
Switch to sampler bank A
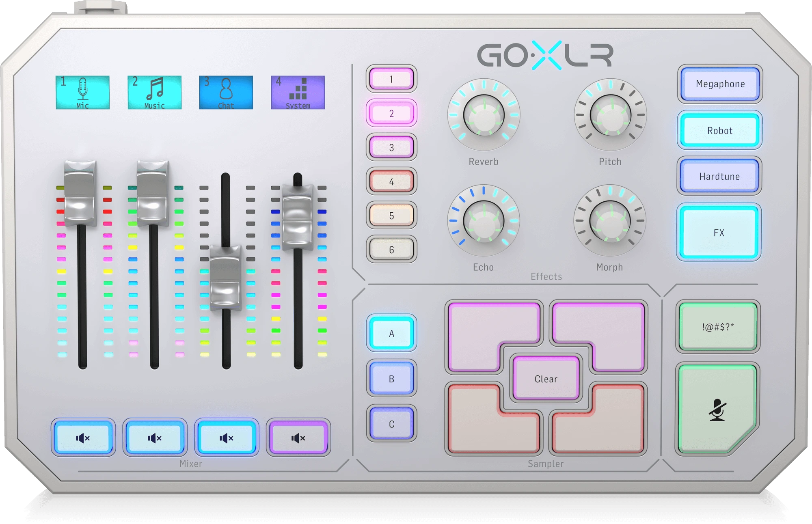(x=391, y=333)
